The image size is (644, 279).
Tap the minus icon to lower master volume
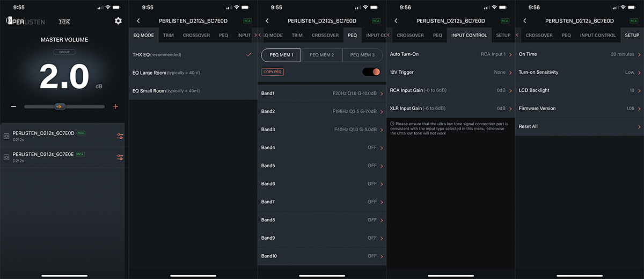pyautogui.click(x=13, y=106)
